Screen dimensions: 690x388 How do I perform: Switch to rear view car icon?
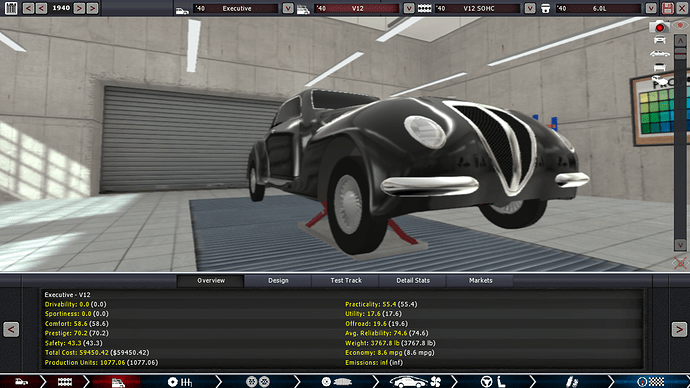point(659,67)
